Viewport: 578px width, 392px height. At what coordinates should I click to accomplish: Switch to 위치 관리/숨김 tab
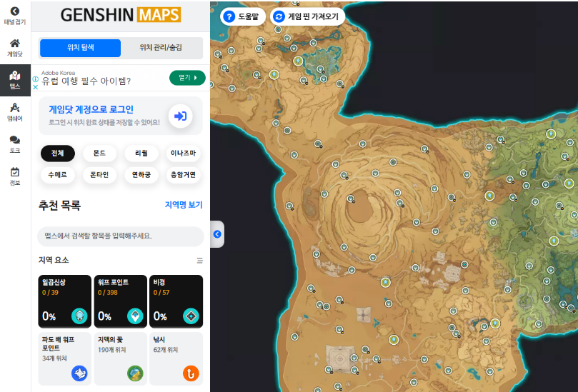click(161, 48)
